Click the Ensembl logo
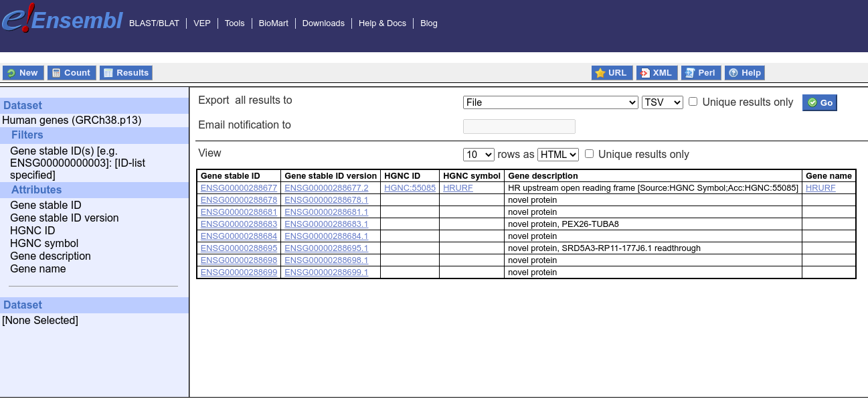Screen dimensions: 868x403 pyautogui.click(x=62, y=19)
